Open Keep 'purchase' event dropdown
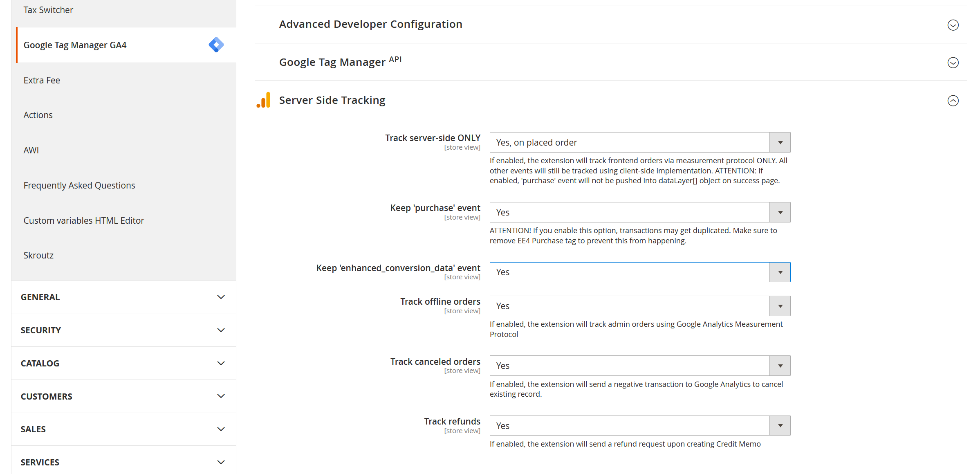Viewport: 980px width, 474px height. (640, 212)
